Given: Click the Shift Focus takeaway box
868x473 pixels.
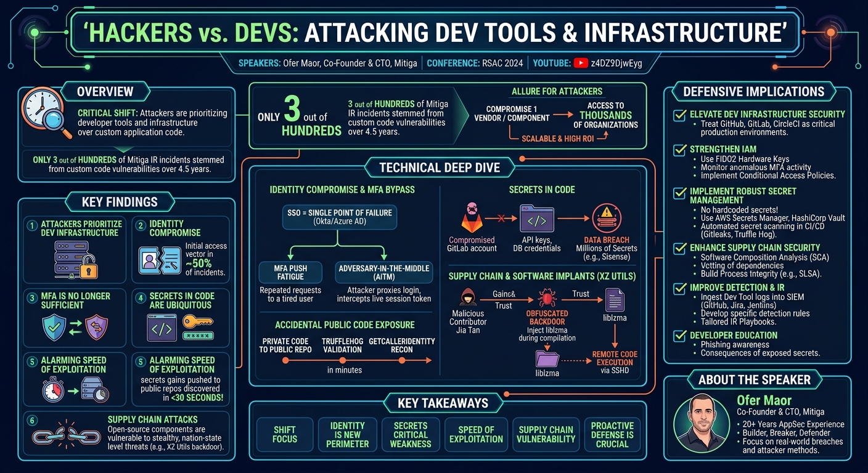Looking at the screenshot, I should [x=285, y=434].
